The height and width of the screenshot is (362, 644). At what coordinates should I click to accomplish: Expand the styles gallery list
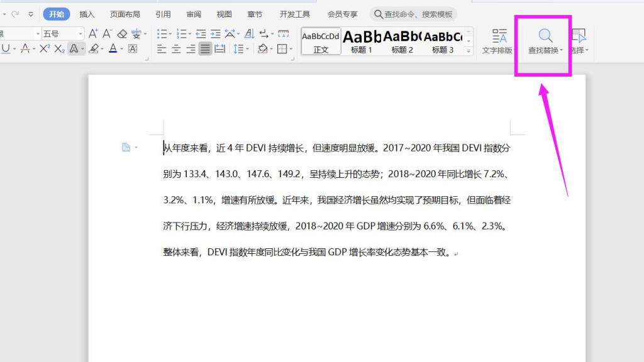(469, 52)
